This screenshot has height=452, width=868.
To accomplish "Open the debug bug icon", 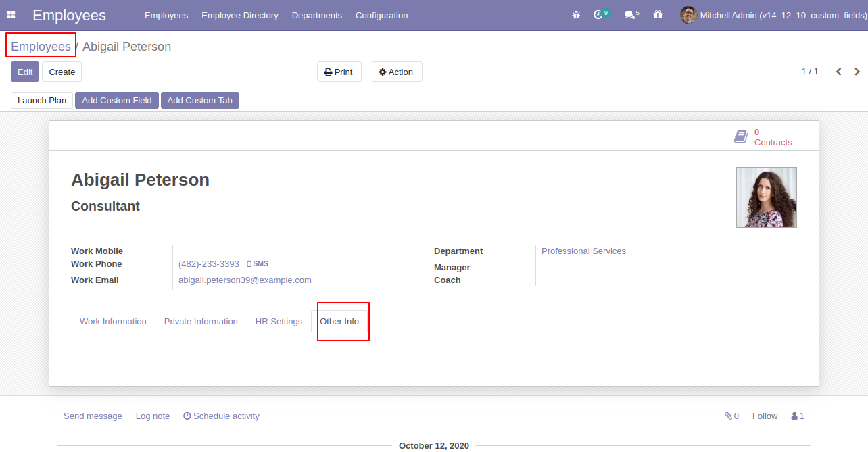I will pos(576,15).
